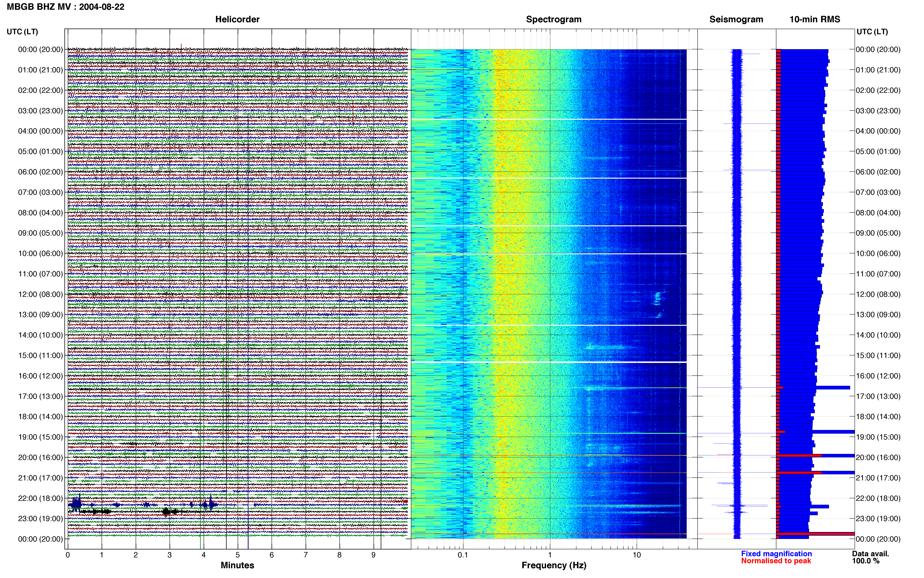Click 23:00 (19:00) beside the Helicorder
This screenshot has height=578, width=924.
[40, 519]
